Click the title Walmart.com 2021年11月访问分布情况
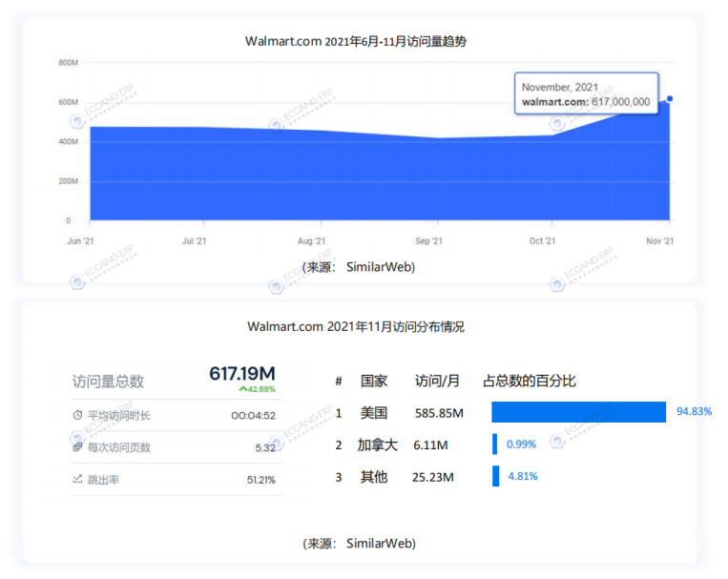Image resolution: width=728 pixels, height=579 pixels. tap(356, 326)
